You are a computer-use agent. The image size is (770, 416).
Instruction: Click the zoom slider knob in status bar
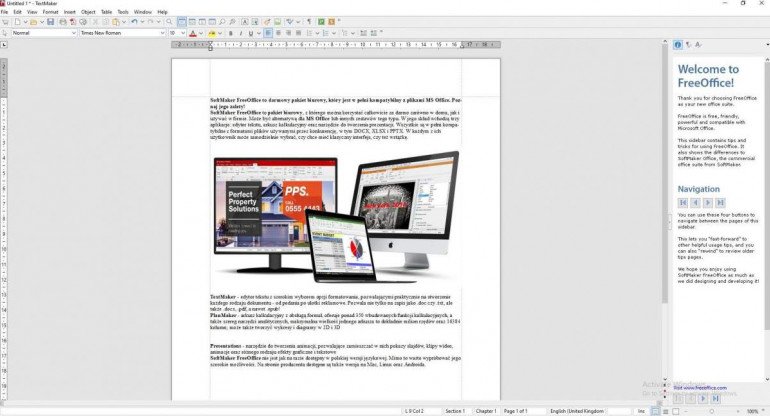(x=712, y=411)
